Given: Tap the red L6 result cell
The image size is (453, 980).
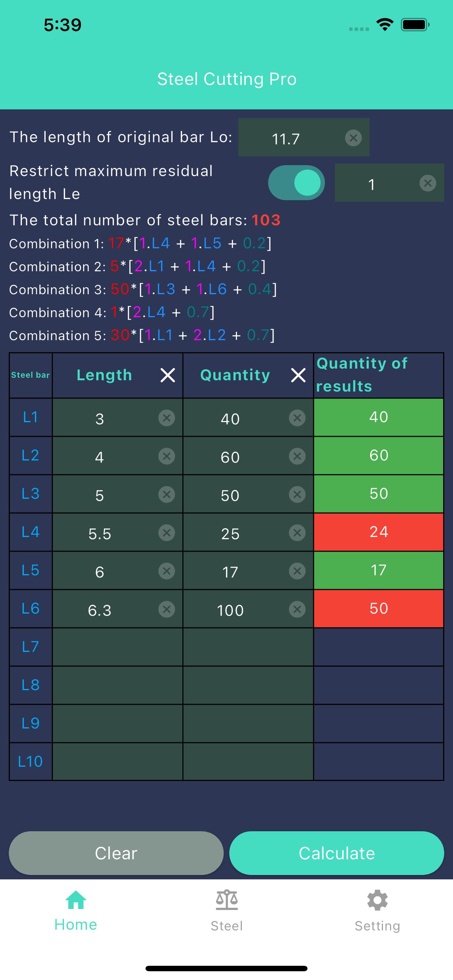Looking at the screenshot, I should tap(379, 609).
